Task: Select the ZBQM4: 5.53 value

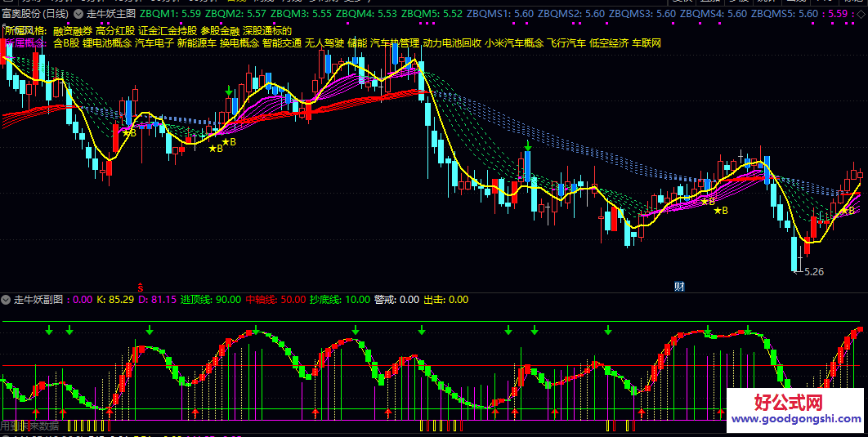Action: 366,13
